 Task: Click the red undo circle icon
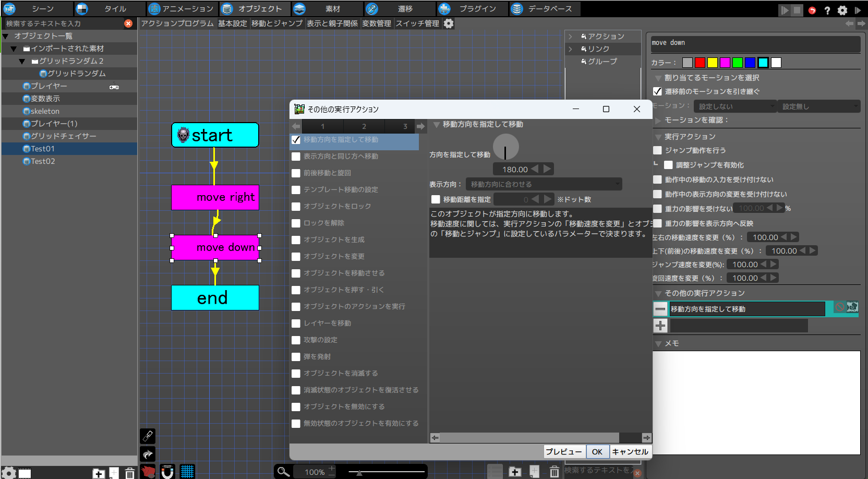[812, 10]
